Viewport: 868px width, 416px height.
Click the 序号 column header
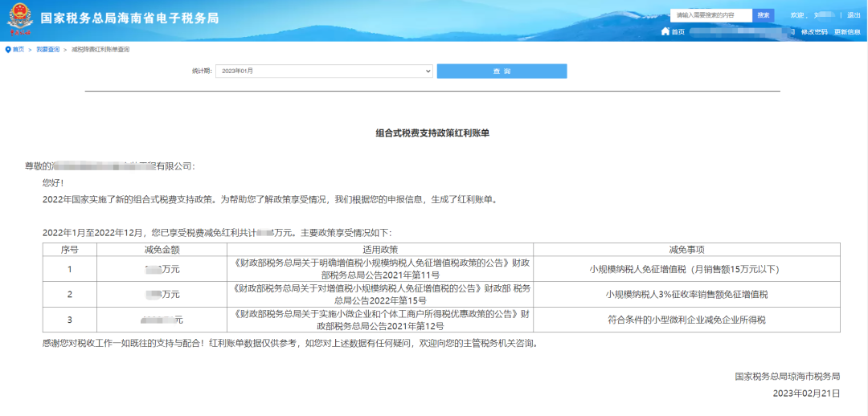[69, 249]
